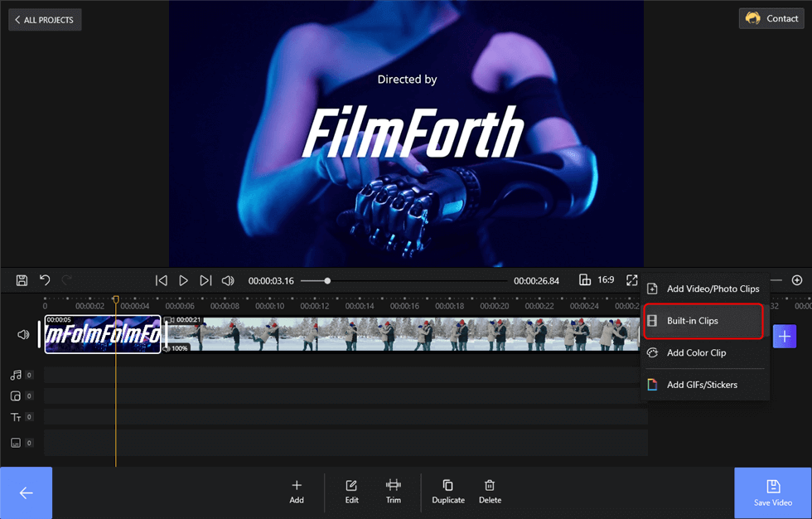
Task: Open the 16:9 aspect ratio selector
Action: coord(597,280)
